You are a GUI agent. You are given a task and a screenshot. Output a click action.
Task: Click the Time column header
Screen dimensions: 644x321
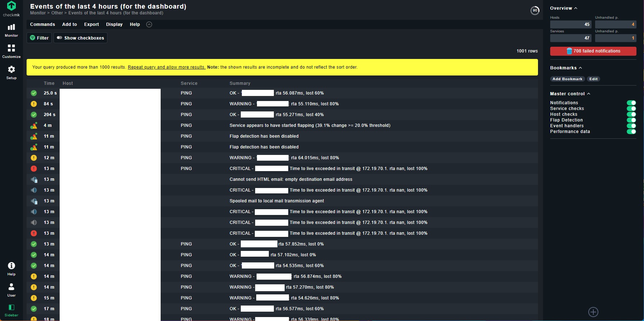tap(49, 83)
